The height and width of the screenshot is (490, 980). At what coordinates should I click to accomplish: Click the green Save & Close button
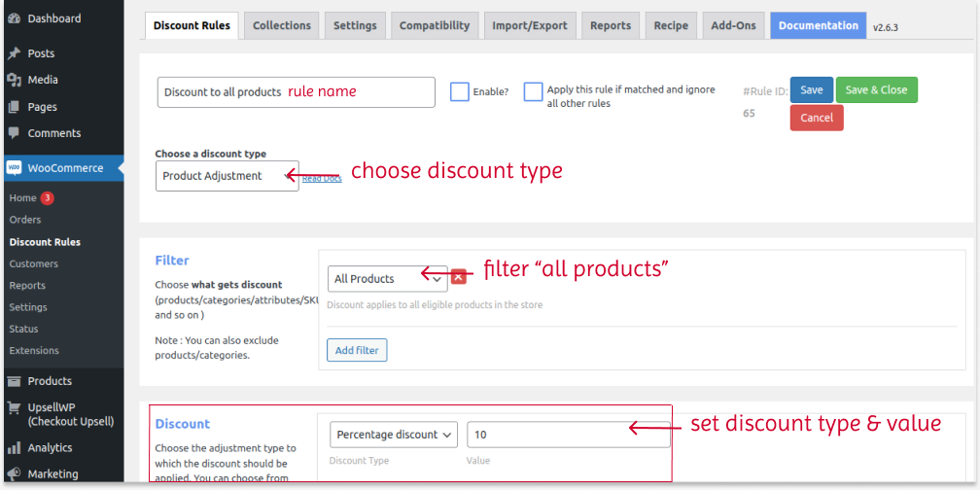(876, 90)
